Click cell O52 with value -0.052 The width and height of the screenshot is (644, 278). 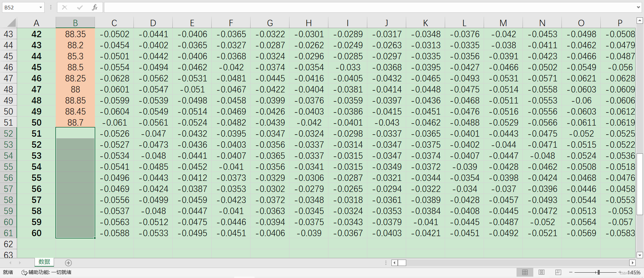pos(581,134)
